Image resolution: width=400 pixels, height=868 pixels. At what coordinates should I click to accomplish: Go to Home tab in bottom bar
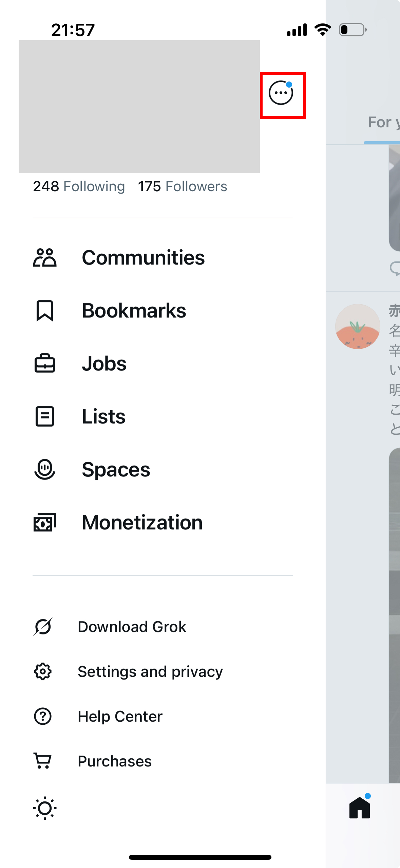(360, 808)
